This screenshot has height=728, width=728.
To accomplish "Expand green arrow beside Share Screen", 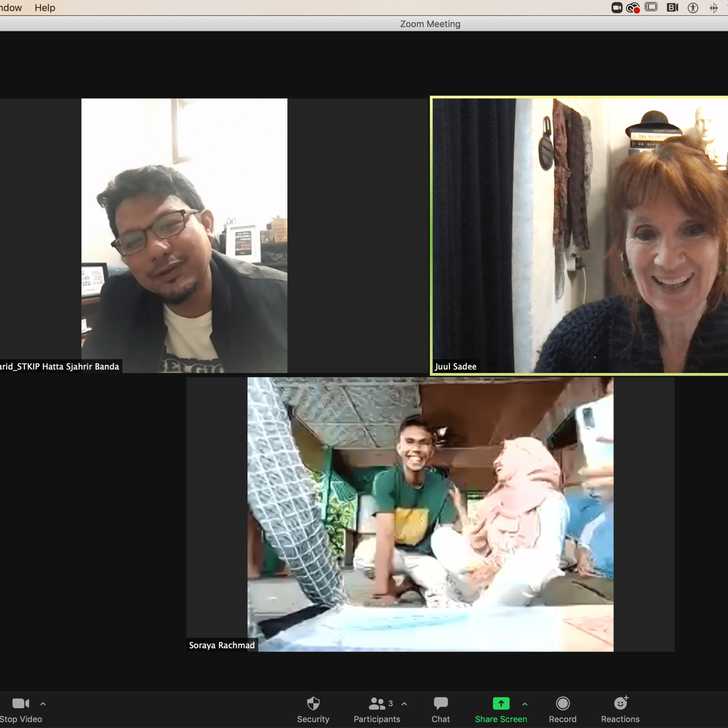I will point(525,704).
